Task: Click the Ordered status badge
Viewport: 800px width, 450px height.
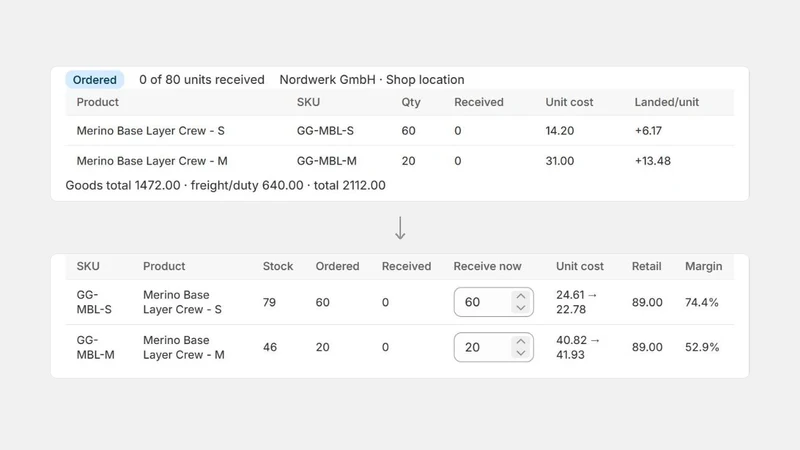Action: (x=94, y=80)
